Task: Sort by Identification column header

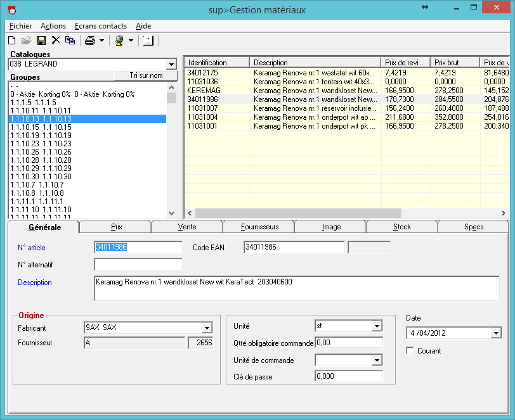Action: point(217,62)
